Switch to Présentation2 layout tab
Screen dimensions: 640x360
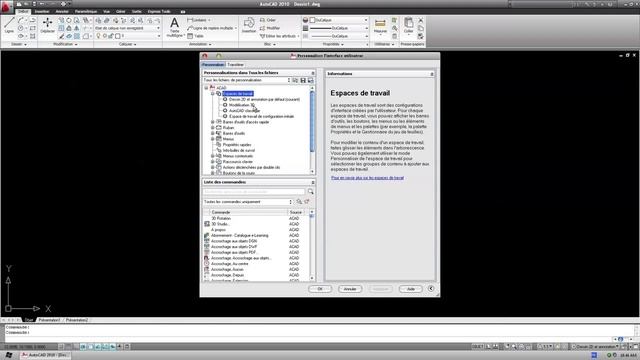tap(77, 320)
